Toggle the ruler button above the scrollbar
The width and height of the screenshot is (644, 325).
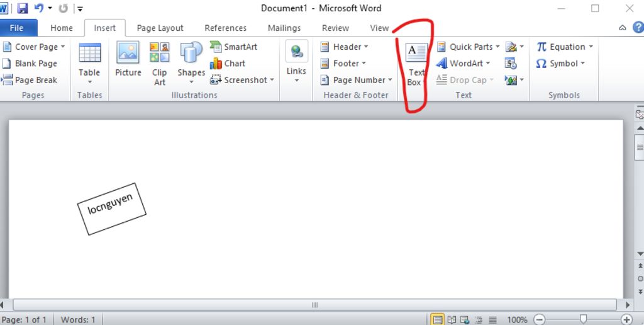click(x=640, y=115)
